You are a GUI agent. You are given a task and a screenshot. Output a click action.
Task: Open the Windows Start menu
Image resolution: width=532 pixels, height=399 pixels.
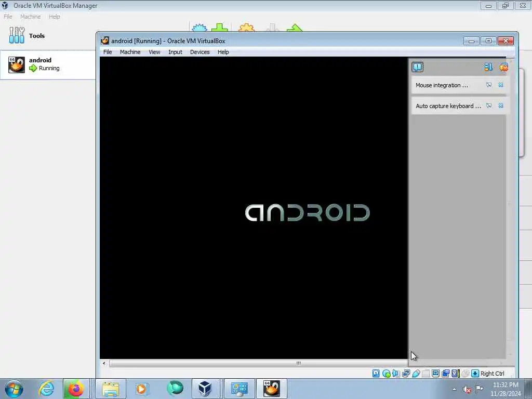[x=14, y=389]
